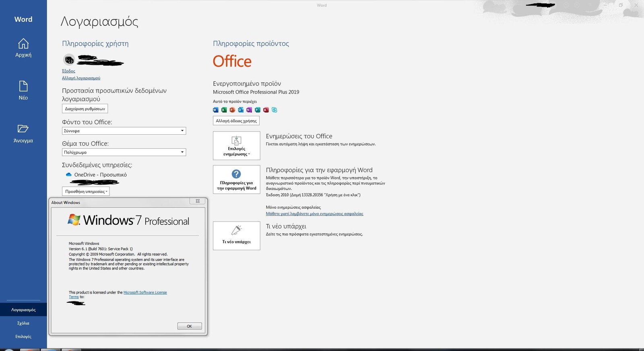Click the Word app icon under product contents
Screen dimensions: 644x351
[x=215, y=110]
